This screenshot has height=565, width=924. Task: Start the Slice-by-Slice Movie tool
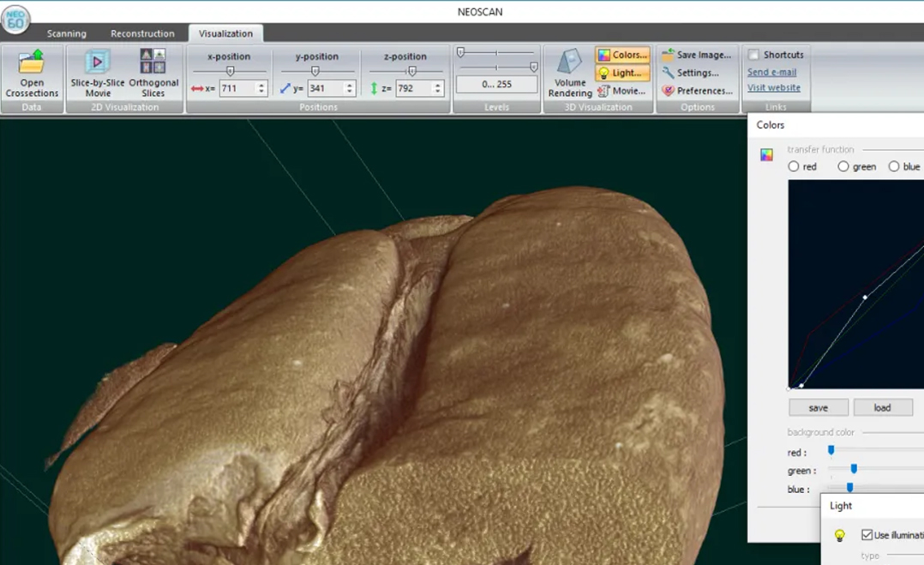97,63
